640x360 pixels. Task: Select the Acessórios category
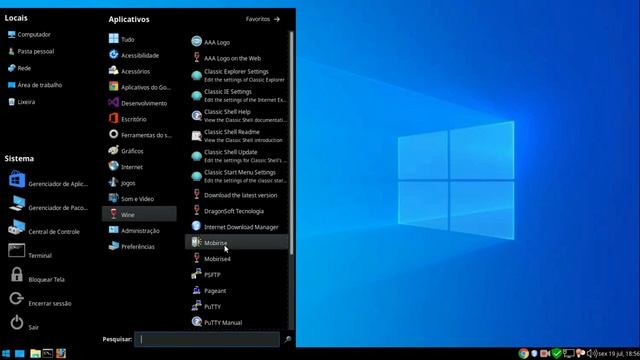139,71
